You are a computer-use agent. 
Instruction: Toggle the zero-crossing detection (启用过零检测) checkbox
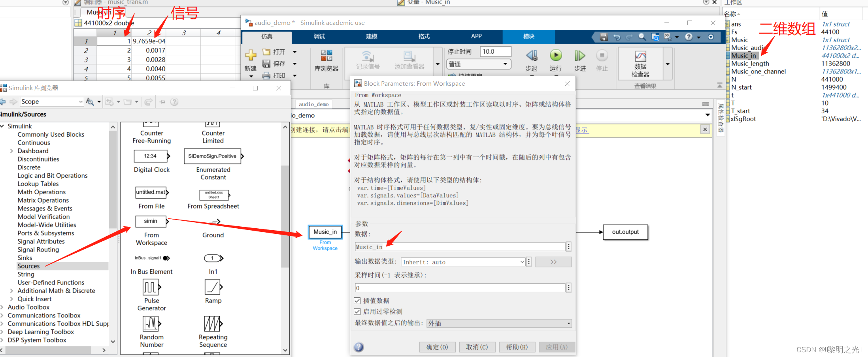point(357,312)
